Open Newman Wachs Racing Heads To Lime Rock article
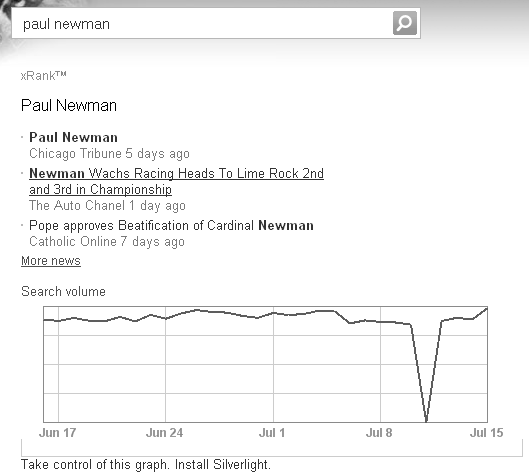529x472 pixels. pyautogui.click(x=176, y=181)
